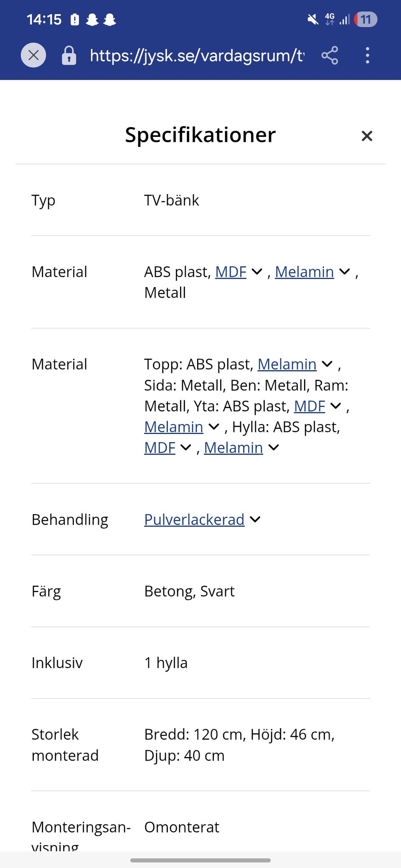Tap the notification alert icon in status bar
This screenshot has height=868, width=401.
[x=75, y=19]
